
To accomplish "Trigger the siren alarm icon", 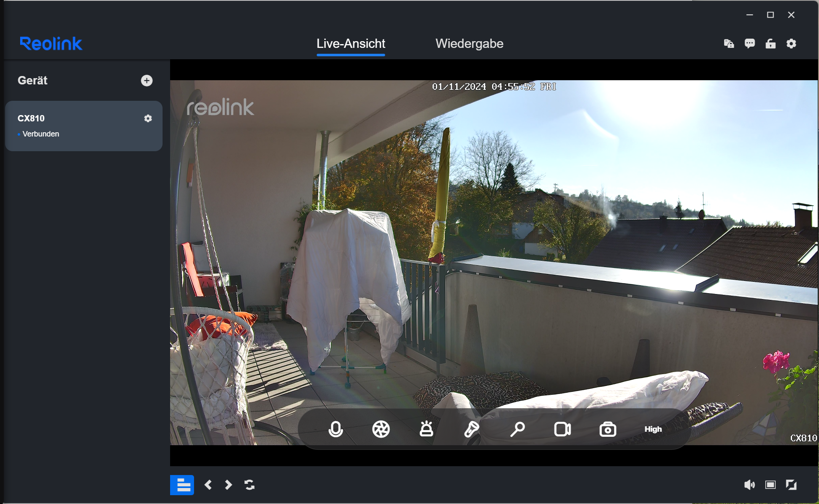I will tap(426, 429).
